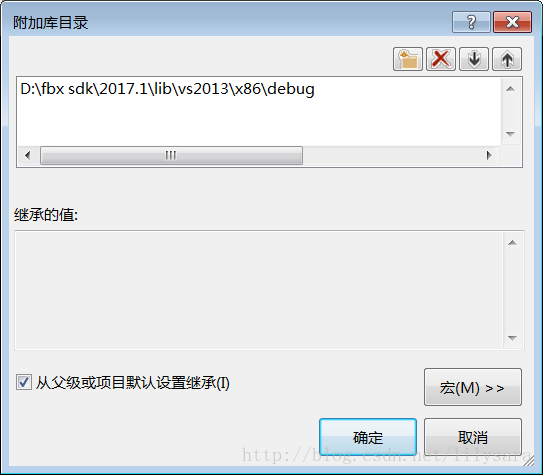The width and height of the screenshot is (543, 475).
Task: Click the right arrow of horizontal scrollbar
Action: pos(489,155)
